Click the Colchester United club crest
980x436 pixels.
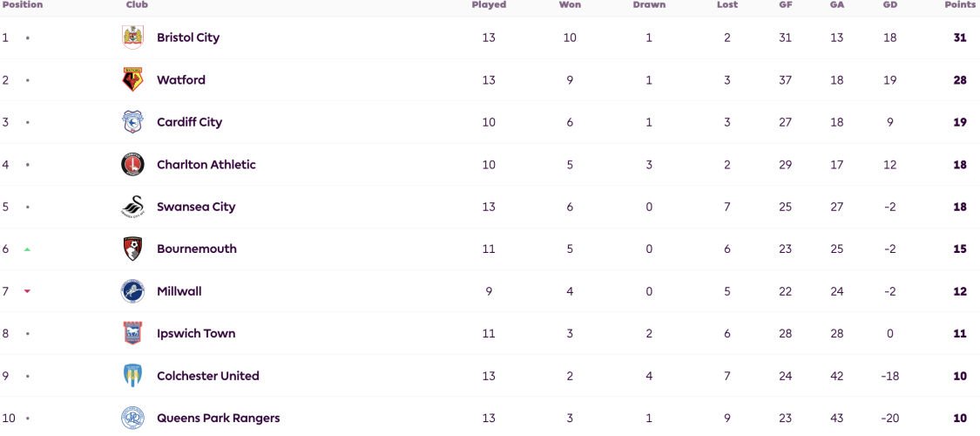132,376
